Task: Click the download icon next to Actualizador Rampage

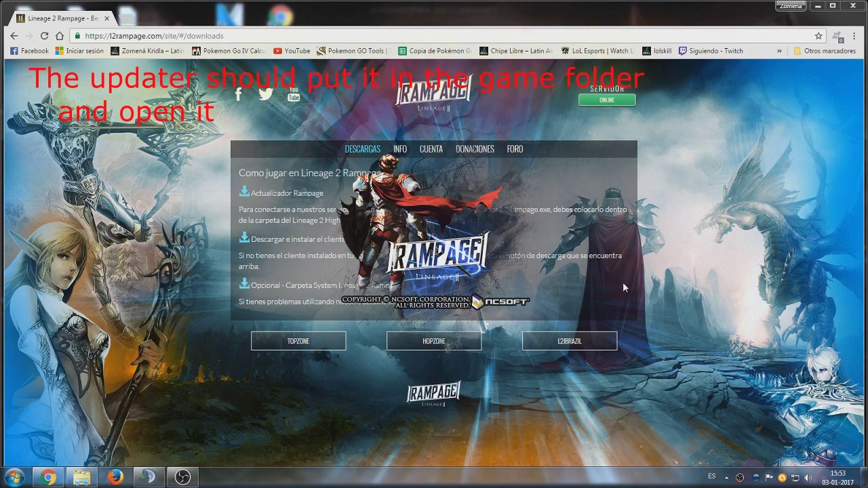Action: tap(244, 192)
